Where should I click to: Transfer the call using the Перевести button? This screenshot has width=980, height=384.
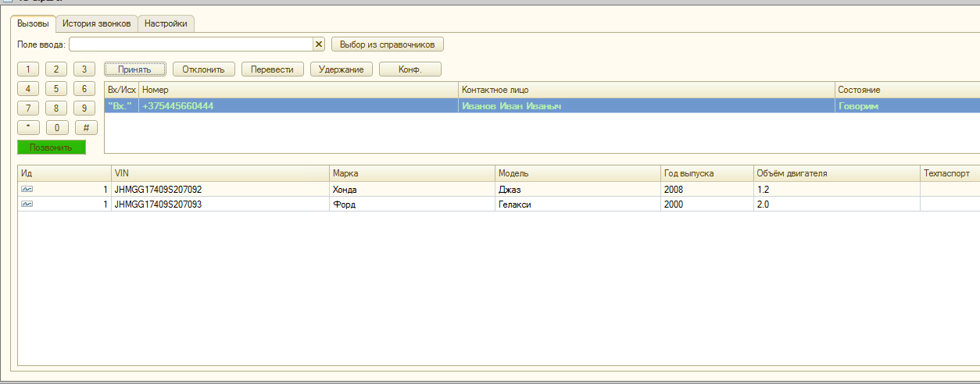coord(272,69)
